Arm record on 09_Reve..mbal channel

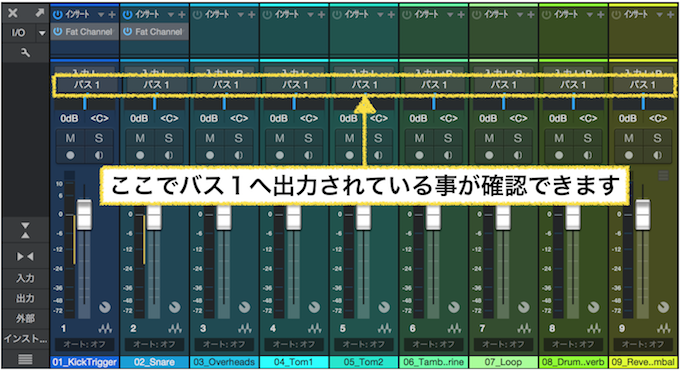point(629,155)
